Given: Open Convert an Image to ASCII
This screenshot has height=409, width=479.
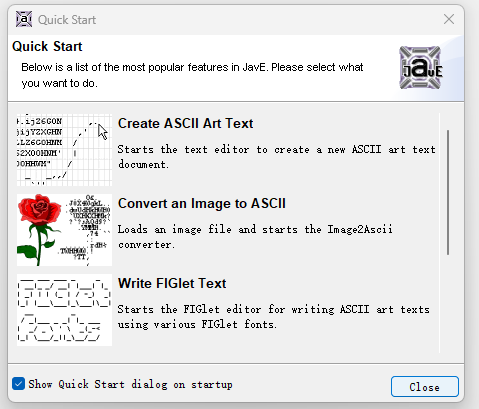Looking at the screenshot, I should point(202,203).
